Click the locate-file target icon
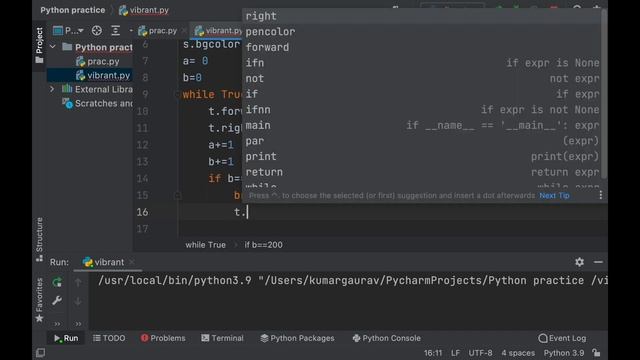This screenshot has height=360, width=640. click(97, 31)
